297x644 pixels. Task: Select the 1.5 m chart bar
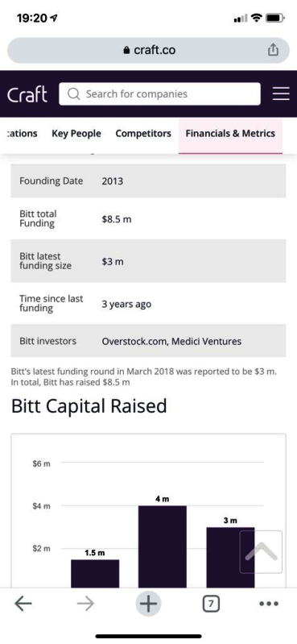(95, 573)
